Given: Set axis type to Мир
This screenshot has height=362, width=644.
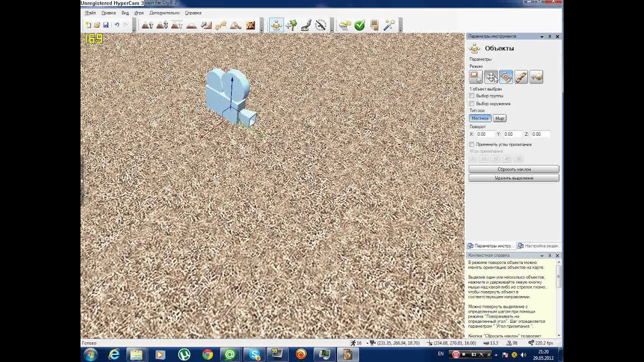Looking at the screenshot, I should pyautogui.click(x=499, y=118).
